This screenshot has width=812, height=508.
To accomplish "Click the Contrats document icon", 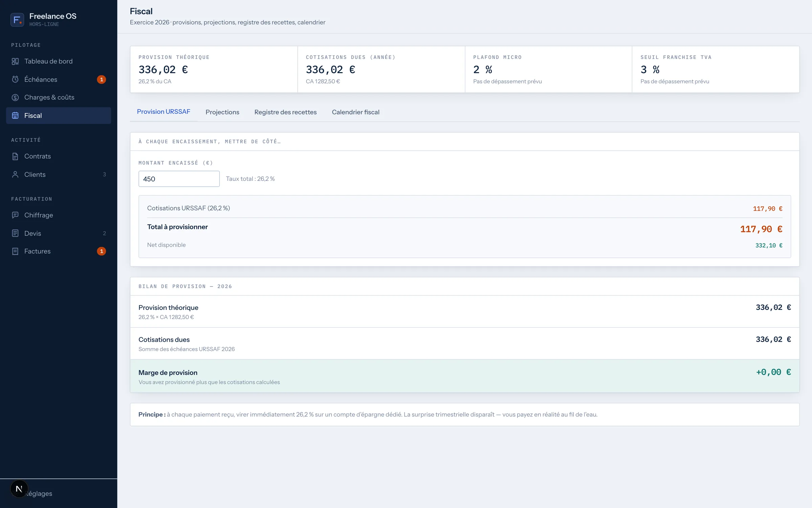I will 15,156.
